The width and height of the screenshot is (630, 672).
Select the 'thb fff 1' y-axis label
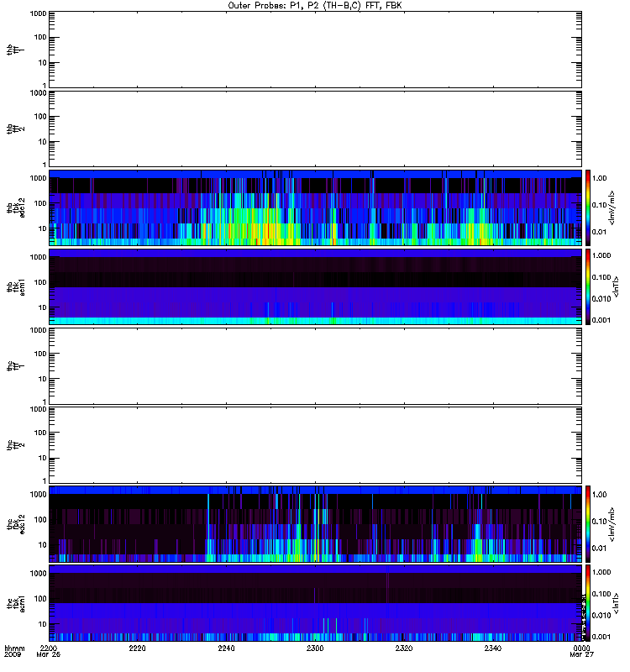15,50
